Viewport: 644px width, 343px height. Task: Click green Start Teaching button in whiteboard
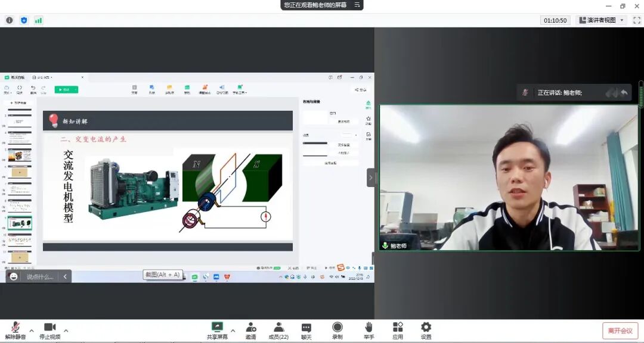(64, 89)
